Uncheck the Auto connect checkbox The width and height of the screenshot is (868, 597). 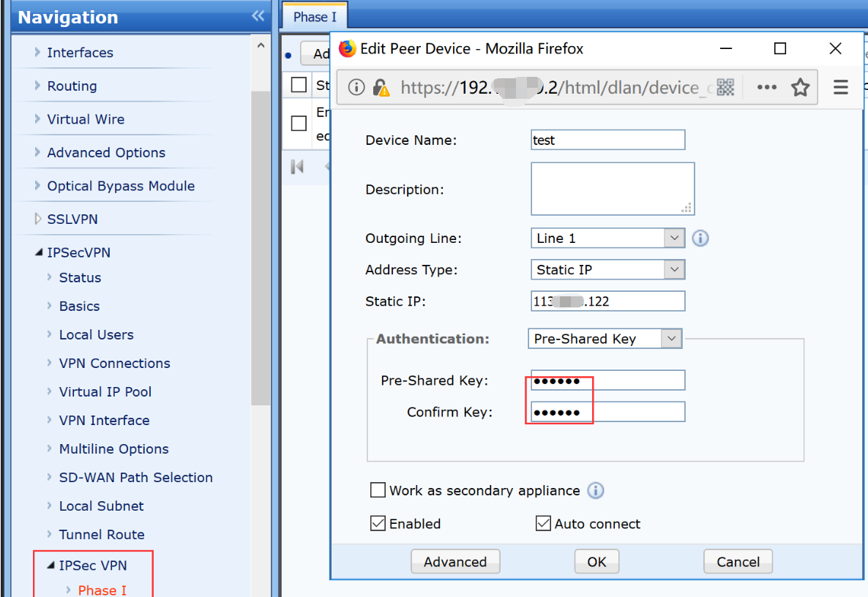543,523
